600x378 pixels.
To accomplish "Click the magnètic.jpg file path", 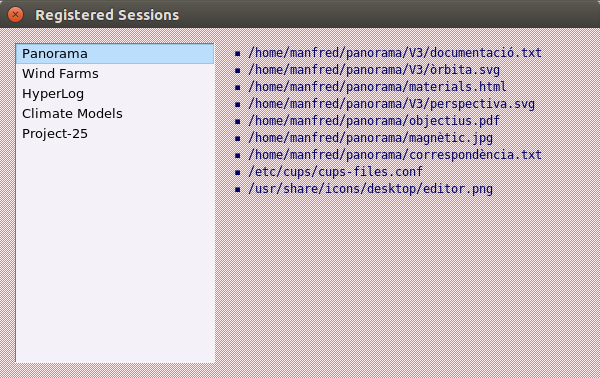I will click(370, 138).
